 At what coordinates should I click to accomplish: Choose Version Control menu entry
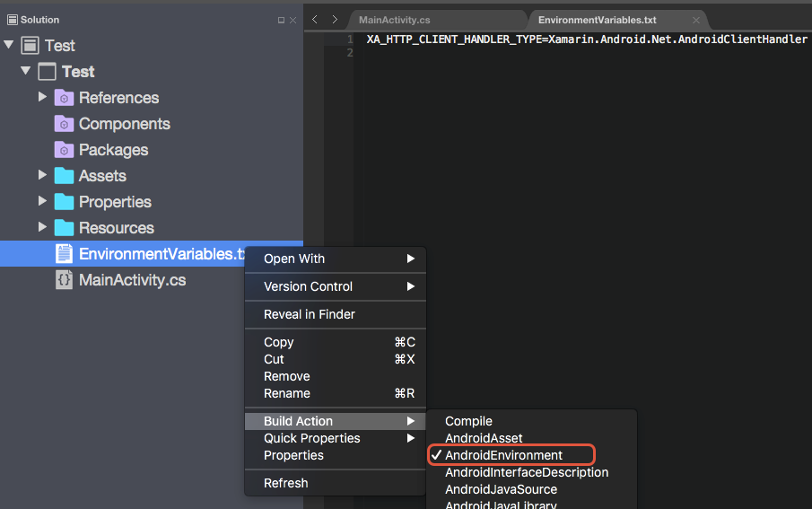(x=336, y=286)
